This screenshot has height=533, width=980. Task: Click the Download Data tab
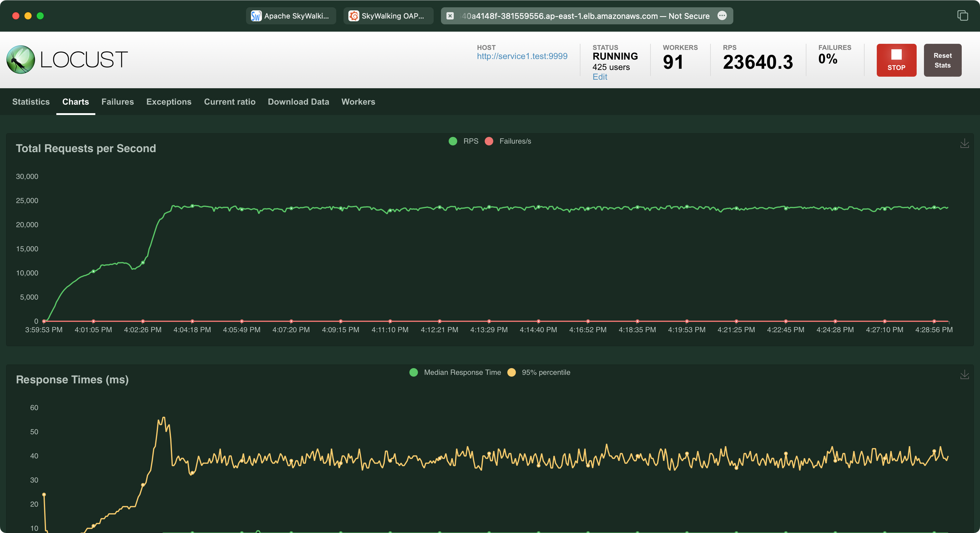pos(298,102)
